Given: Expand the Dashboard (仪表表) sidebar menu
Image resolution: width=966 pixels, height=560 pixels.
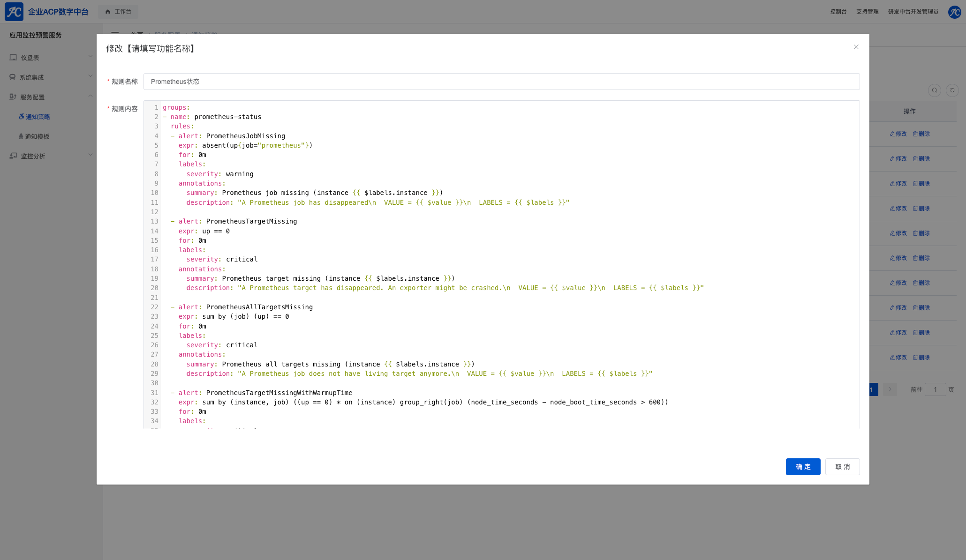Looking at the screenshot, I should [x=91, y=57].
